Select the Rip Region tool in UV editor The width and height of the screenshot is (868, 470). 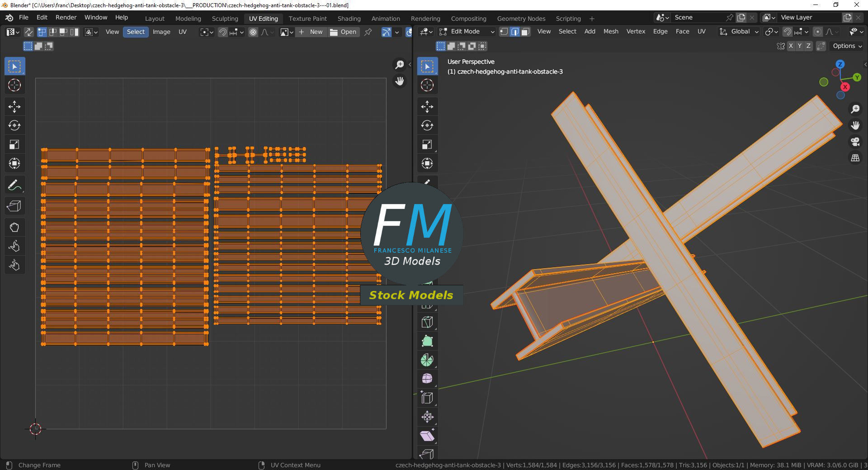tap(14, 206)
